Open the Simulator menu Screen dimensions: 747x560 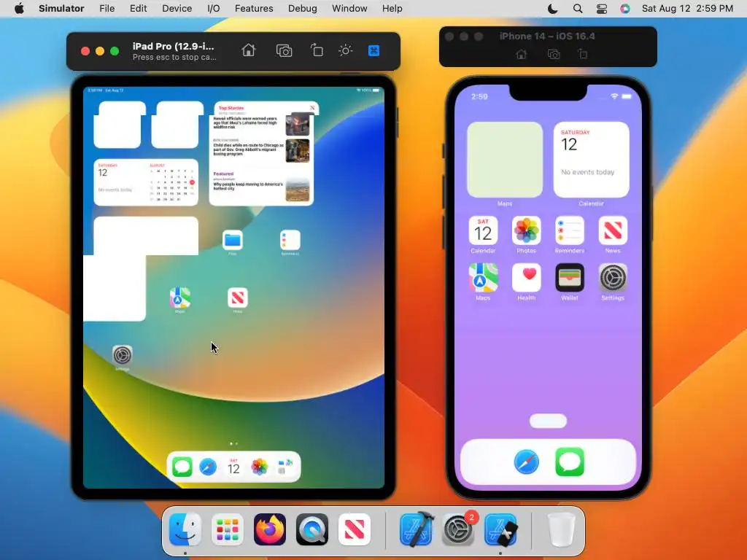coord(61,9)
